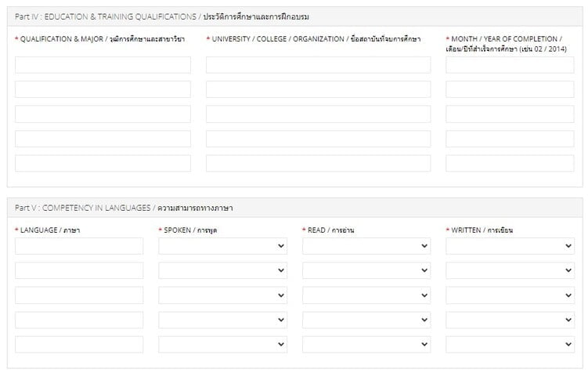
Task: Focus the first LANGUAGE text field
Action: 79,246
